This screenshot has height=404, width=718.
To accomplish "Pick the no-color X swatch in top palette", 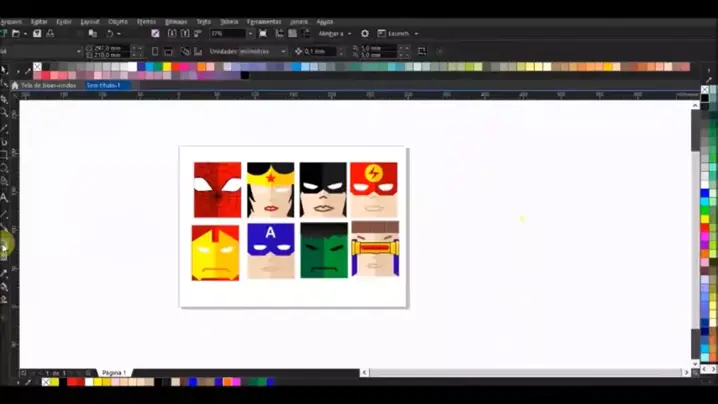I will coord(37,67).
